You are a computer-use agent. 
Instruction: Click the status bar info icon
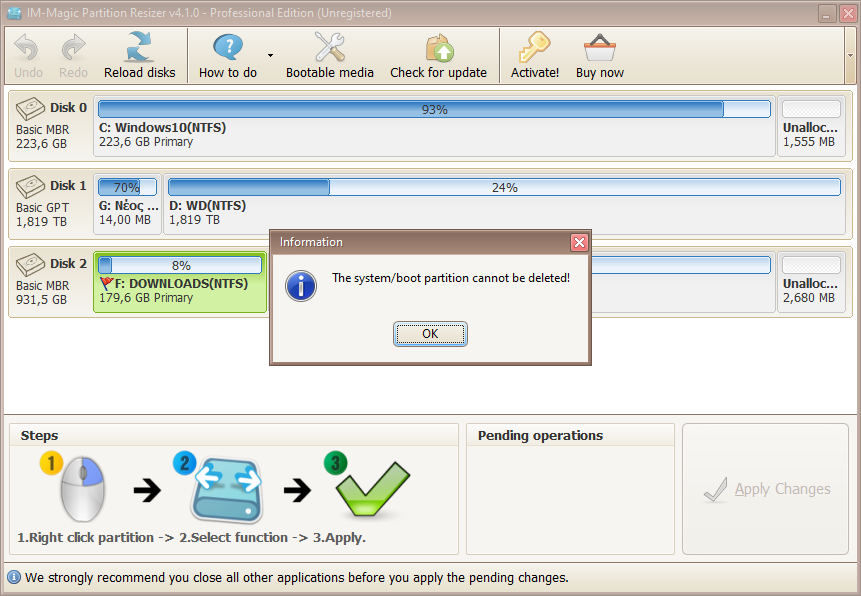coord(14,577)
